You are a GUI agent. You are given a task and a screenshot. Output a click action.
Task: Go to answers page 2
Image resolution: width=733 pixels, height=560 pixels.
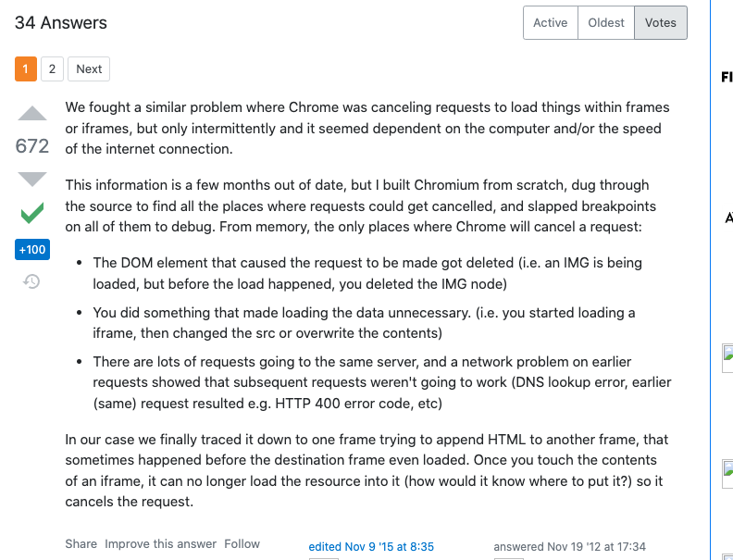52,69
